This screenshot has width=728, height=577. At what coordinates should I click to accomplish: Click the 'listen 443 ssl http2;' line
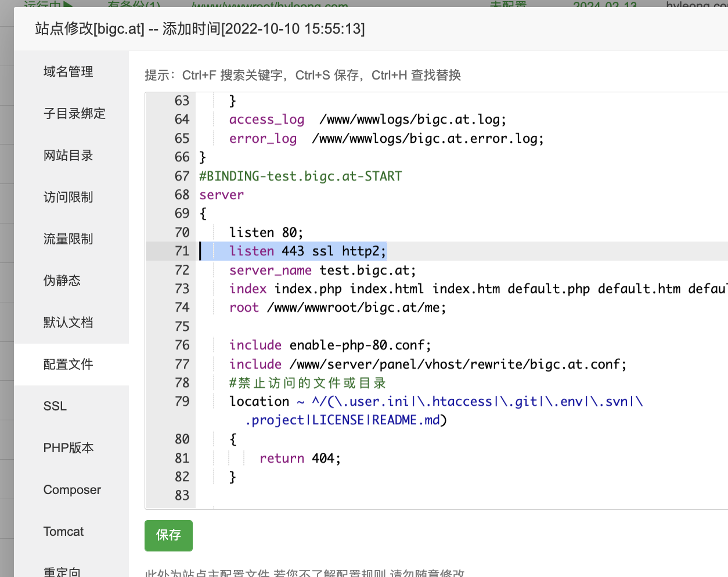click(307, 251)
